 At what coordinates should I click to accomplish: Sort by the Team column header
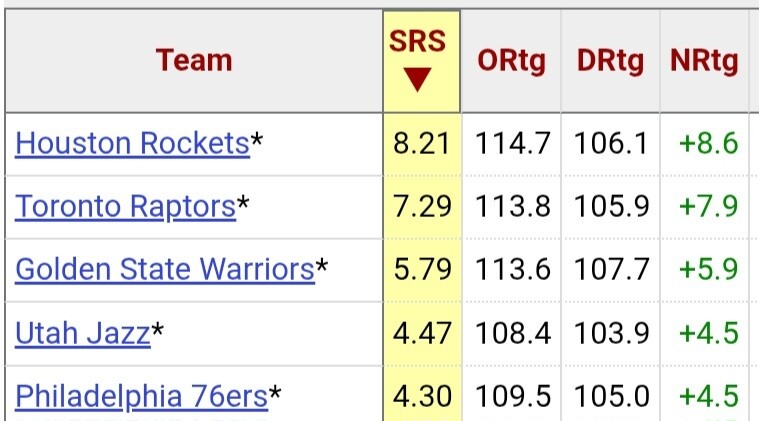pos(194,61)
